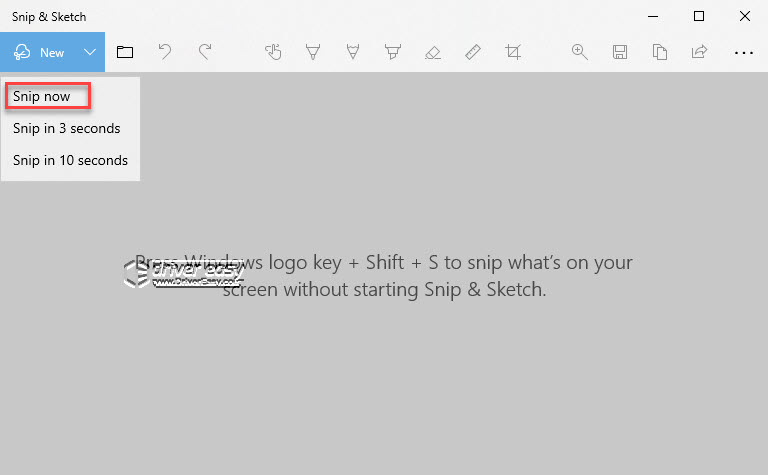Open the See more ellipsis menu
The image size is (768, 475).
744,52
